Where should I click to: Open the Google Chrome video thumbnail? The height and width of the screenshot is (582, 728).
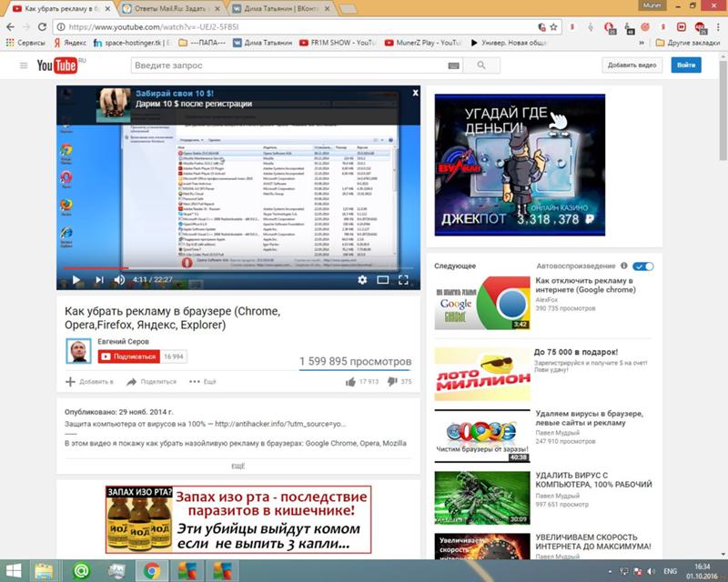482,303
